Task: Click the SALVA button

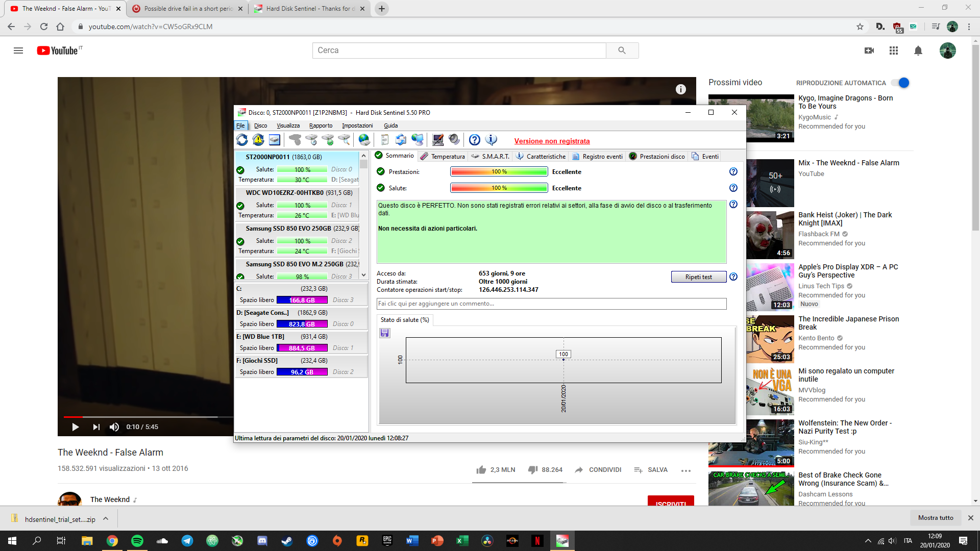Action: pyautogui.click(x=651, y=470)
